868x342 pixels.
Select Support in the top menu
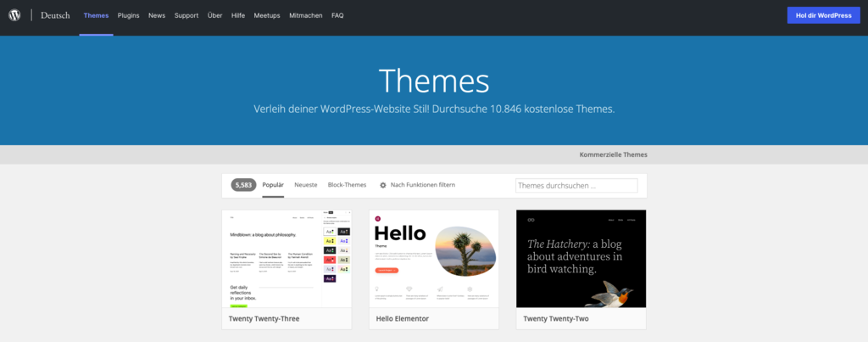coord(186,15)
